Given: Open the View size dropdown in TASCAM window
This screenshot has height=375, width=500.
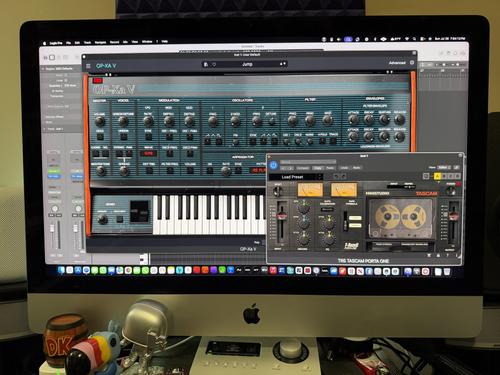Looking at the screenshot, I should (444, 167).
